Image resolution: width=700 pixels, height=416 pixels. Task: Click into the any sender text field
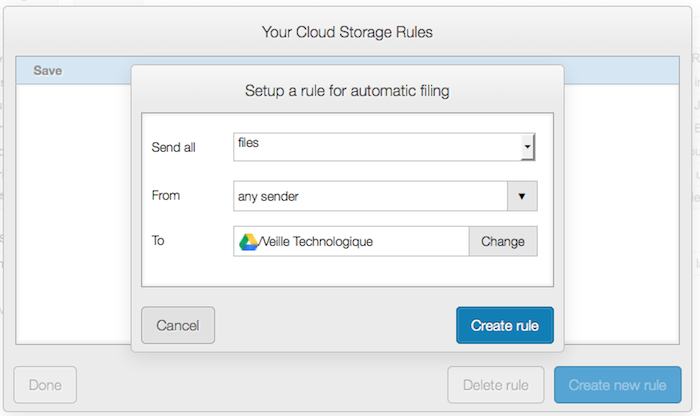[x=368, y=196]
